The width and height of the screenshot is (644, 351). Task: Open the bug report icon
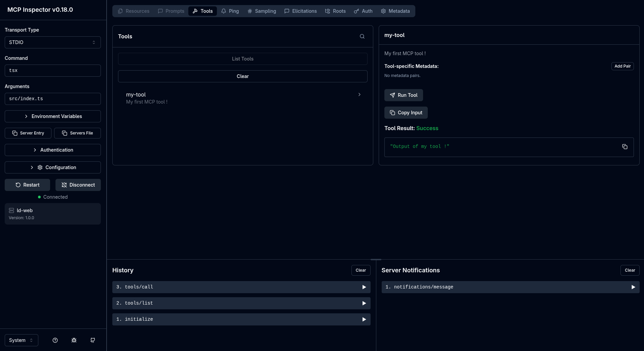(x=74, y=340)
